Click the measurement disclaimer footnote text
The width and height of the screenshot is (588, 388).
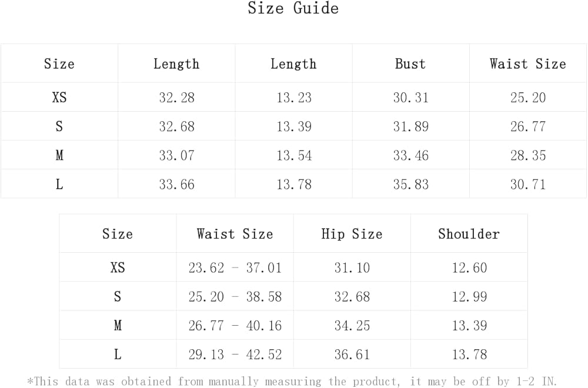(293, 382)
